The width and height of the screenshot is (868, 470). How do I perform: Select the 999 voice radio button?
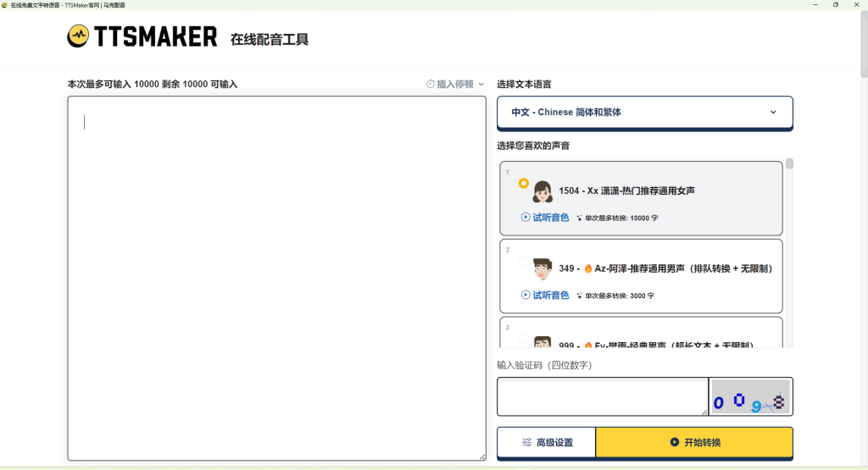pyautogui.click(x=523, y=339)
